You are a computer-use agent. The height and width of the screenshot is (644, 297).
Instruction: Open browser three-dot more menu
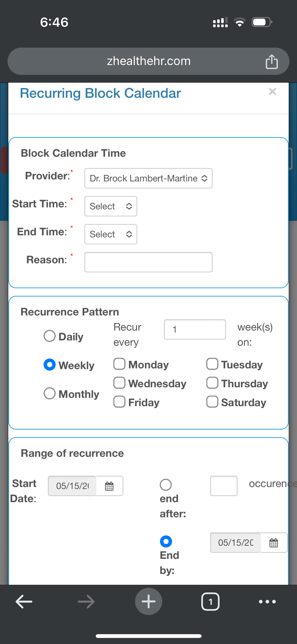[x=267, y=601]
